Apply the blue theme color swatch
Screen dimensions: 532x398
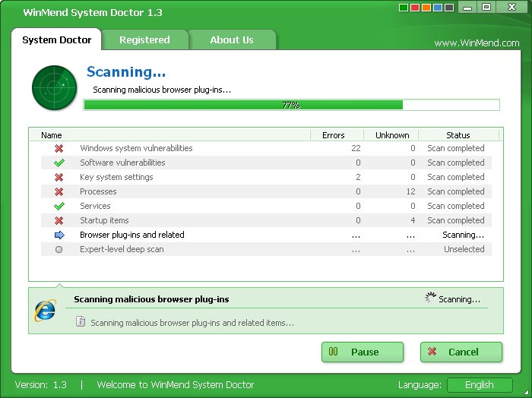[439, 8]
